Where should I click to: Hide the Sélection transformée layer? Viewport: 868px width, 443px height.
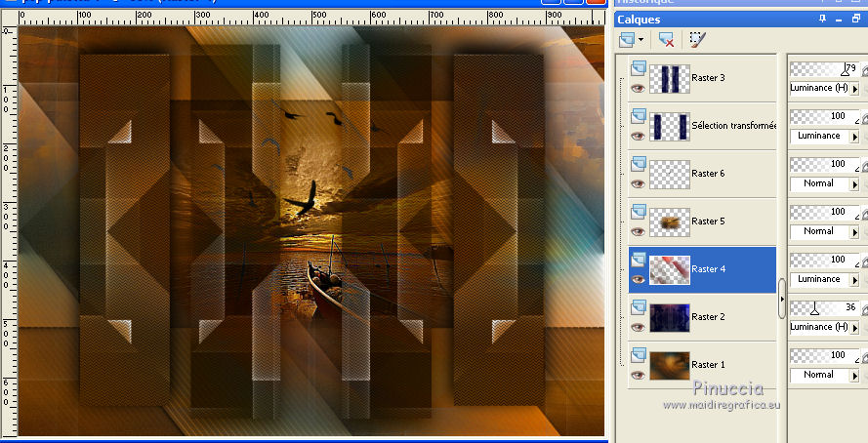point(639,136)
